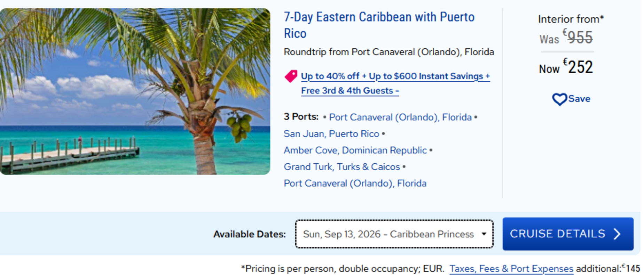Screen dimensions: 644x278
Task: Click the final Port Canaveral port link
Action: click(355, 183)
